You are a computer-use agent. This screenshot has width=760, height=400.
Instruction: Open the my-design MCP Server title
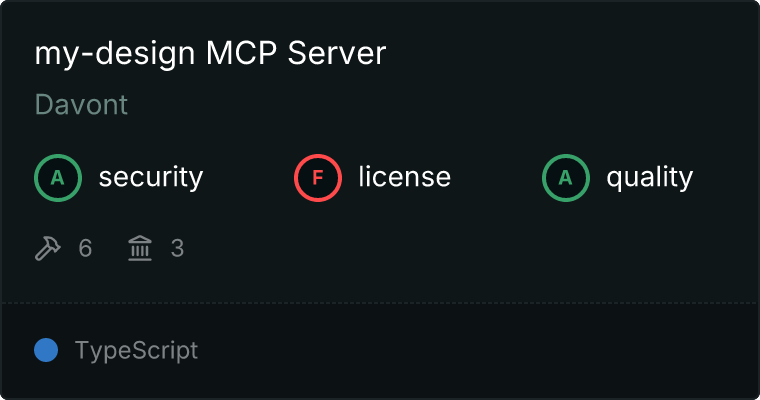(210, 54)
